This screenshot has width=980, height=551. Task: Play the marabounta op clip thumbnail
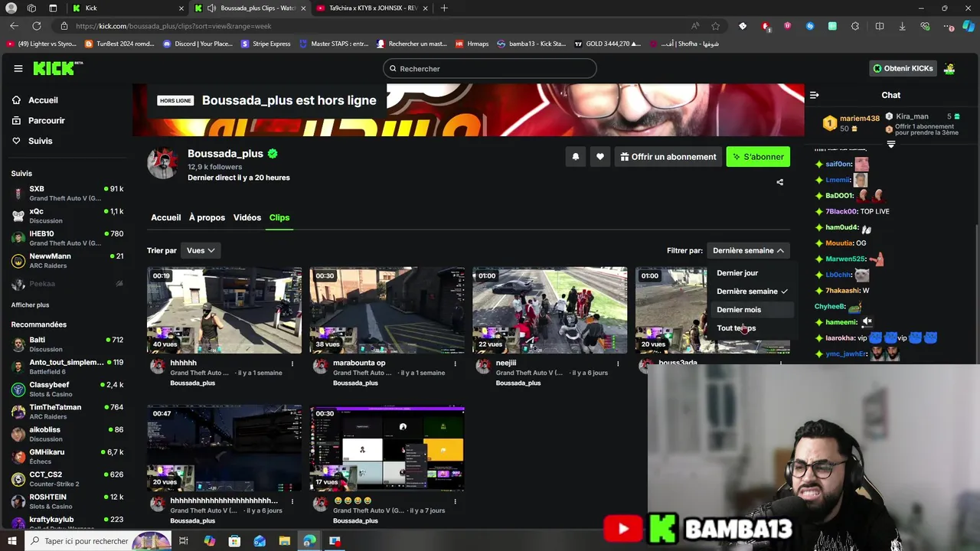387,310
